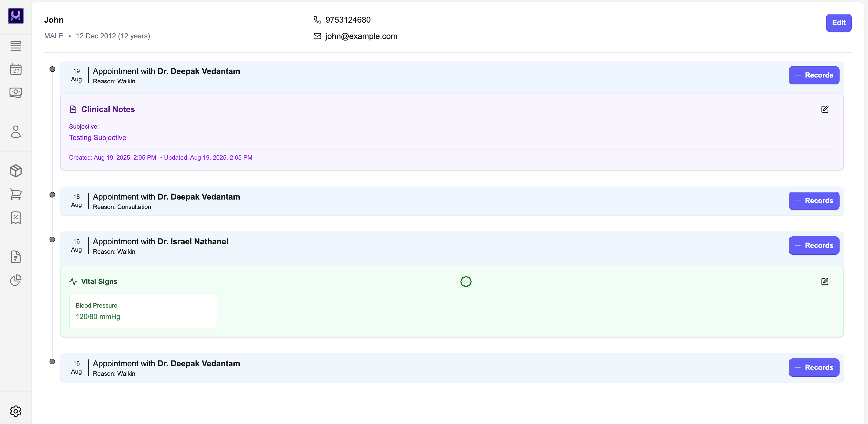The width and height of the screenshot is (868, 424).
Task: Add Records to Dr. Israel Nathanel appointment
Action: (813, 246)
